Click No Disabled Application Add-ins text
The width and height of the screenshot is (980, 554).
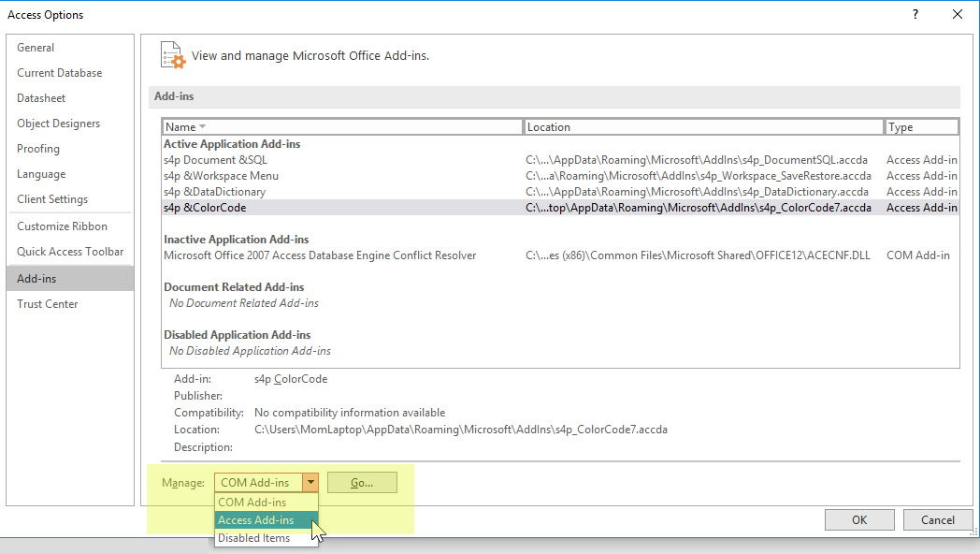[250, 351]
